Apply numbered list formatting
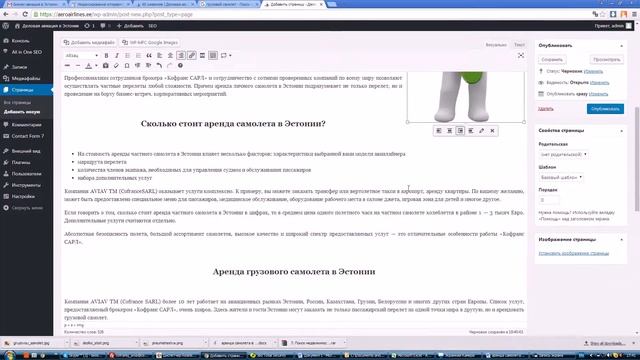 pyautogui.click(x=138, y=56)
